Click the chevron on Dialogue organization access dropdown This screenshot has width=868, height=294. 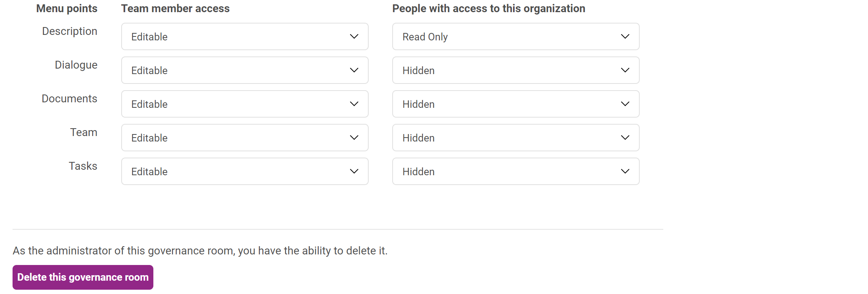(x=625, y=70)
